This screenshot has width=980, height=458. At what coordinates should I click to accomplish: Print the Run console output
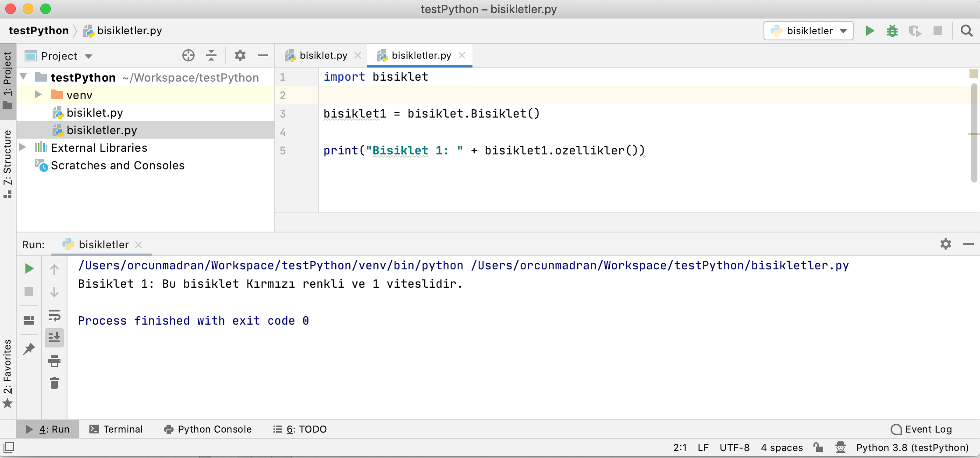pos(54,361)
